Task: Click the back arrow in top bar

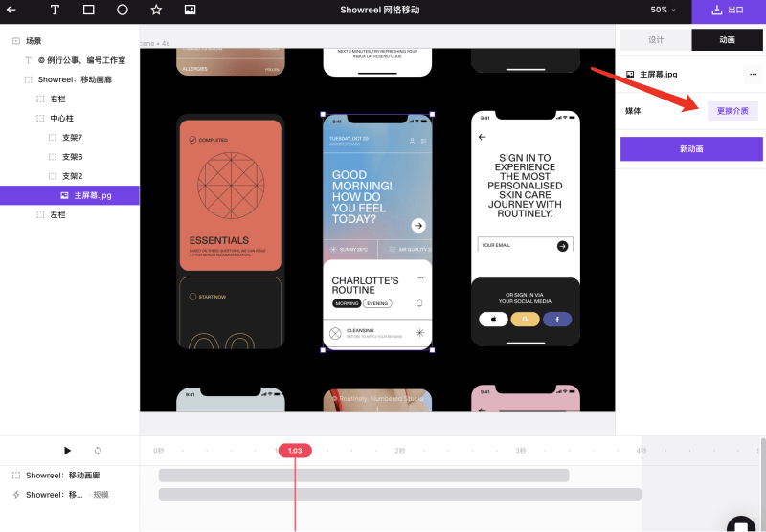Action: pyautogui.click(x=11, y=10)
